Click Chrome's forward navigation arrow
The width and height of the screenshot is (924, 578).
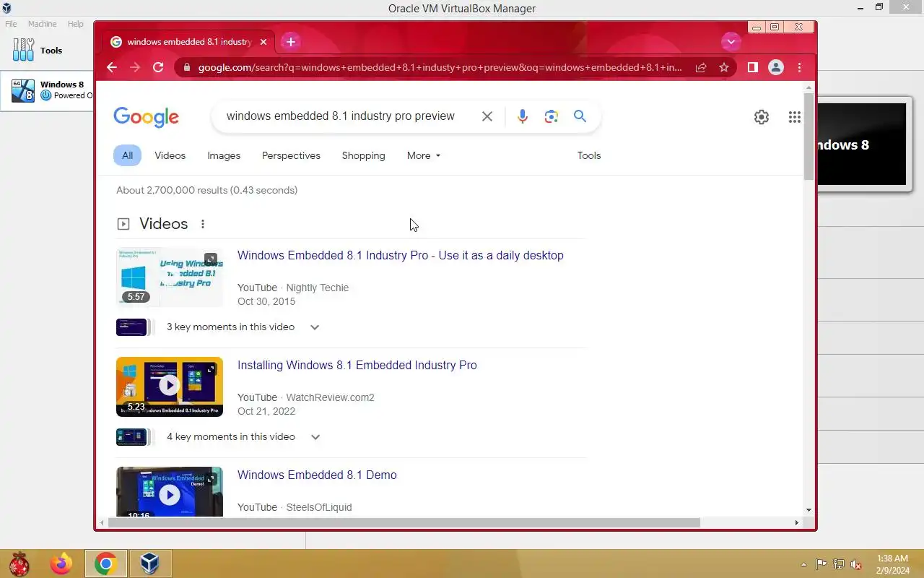tap(135, 67)
